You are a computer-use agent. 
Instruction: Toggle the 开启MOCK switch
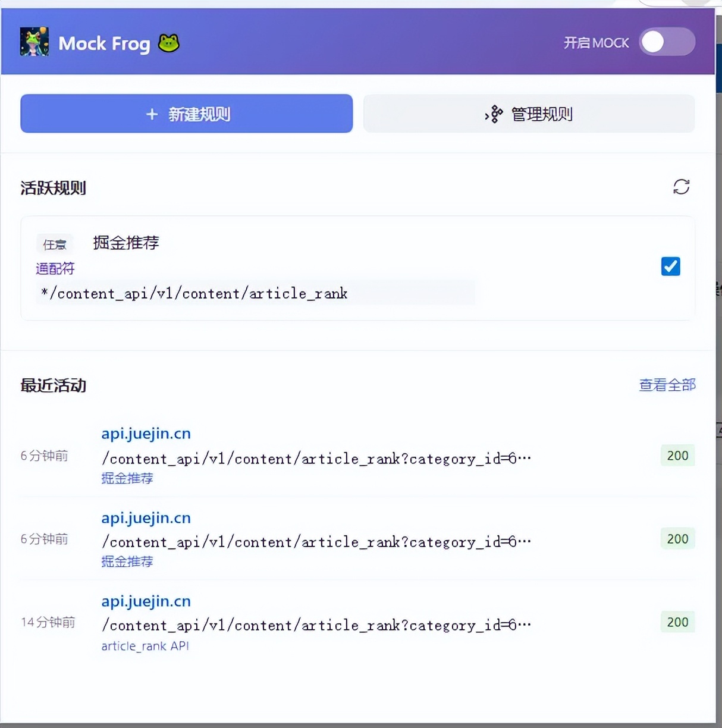[x=667, y=42]
